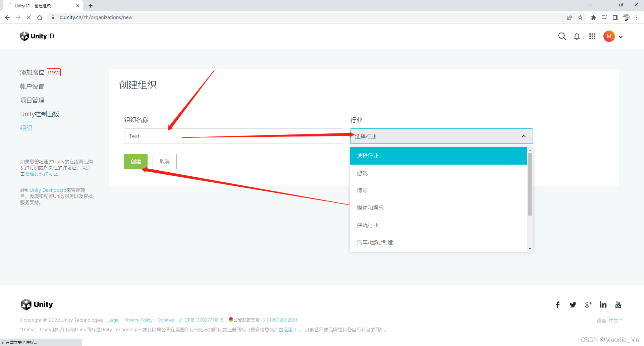Bookmark this page with the star icon

pyautogui.click(x=580, y=17)
